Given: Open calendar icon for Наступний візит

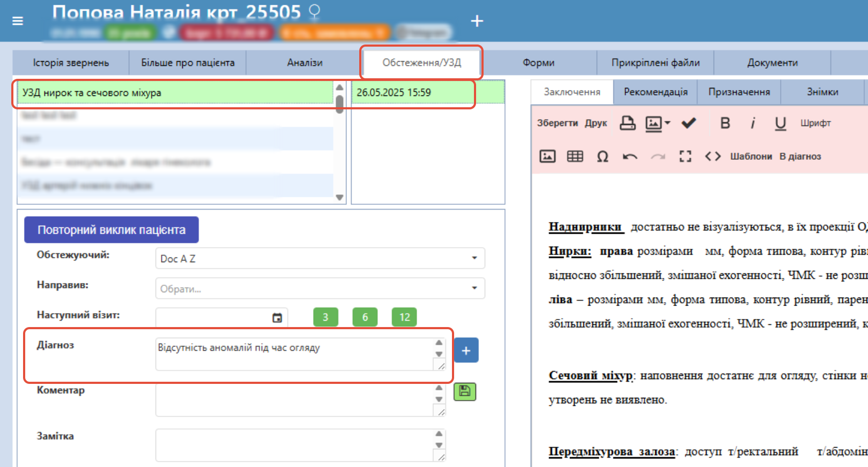Looking at the screenshot, I should pyautogui.click(x=277, y=318).
